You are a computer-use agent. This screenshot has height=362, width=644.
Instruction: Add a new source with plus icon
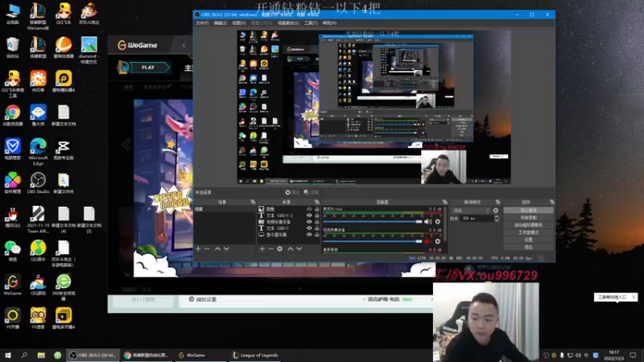click(x=262, y=249)
